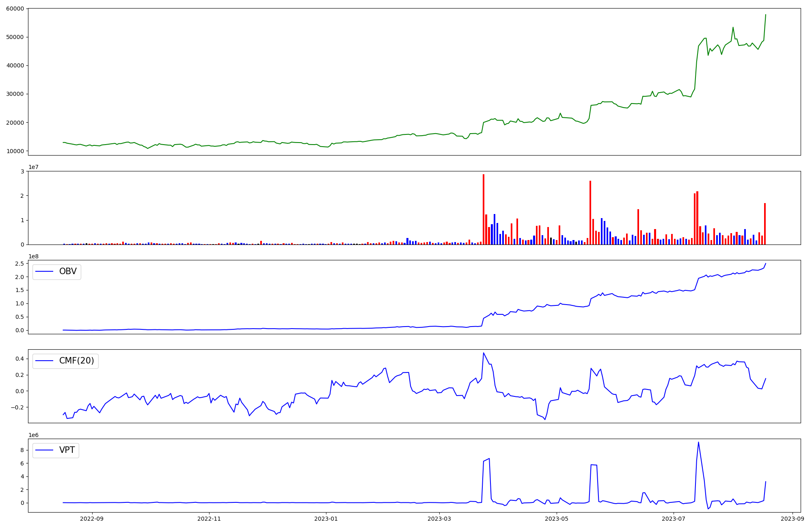Click the blue line sample in CMF(20) legend
Image resolution: width=812 pixels, height=528 pixels.
pyautogui.click(x=45, y=361)
